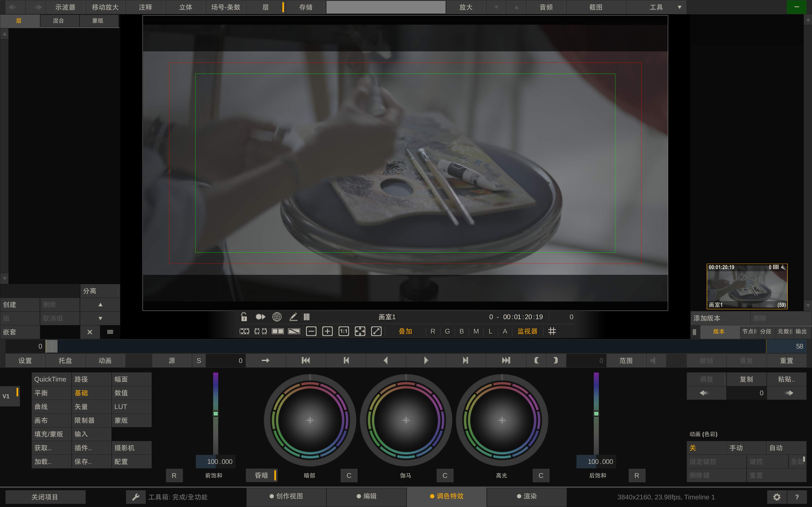Image resolution: width=812 pixels, height=507 pixels.
Task: Click the settings gear icon
Action: click(777, 497)
